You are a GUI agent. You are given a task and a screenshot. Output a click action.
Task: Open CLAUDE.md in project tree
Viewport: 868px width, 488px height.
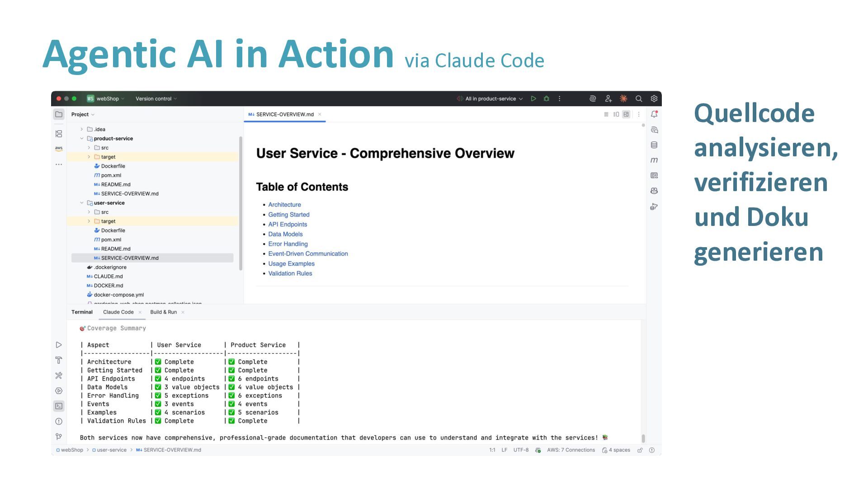[108, 277]
